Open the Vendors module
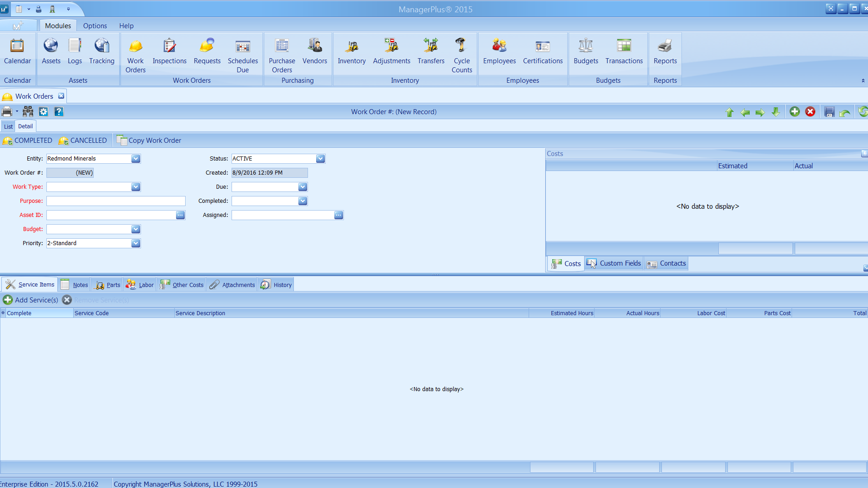The height and width of the screenshot is (488, 868). pyautogui.click(x=315, y=51)
